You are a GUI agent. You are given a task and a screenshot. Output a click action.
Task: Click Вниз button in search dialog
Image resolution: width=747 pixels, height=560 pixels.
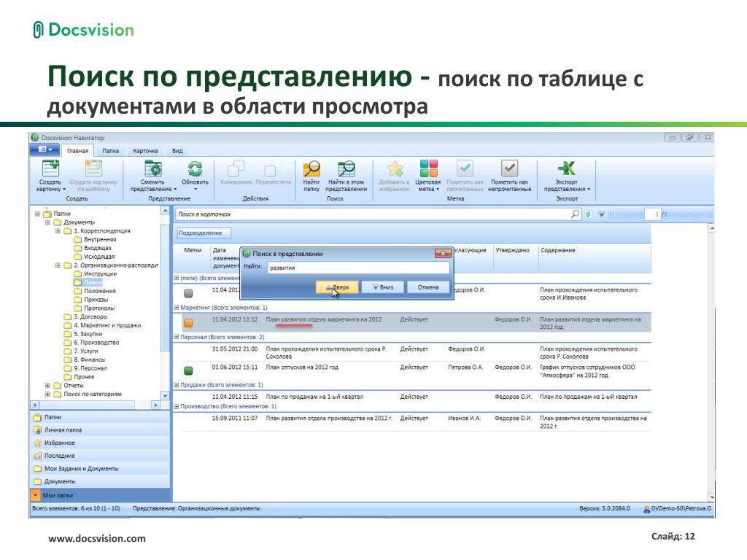(382, 287)
